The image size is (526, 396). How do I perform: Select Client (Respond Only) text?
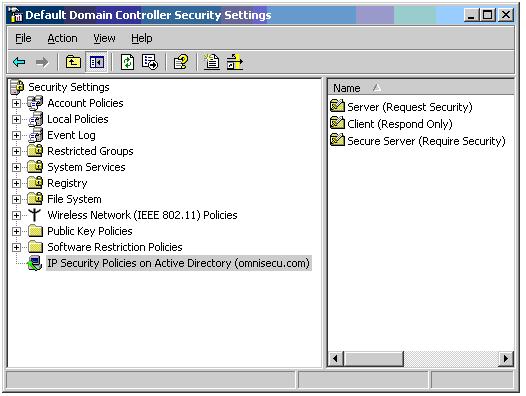[x=400, y=124]
